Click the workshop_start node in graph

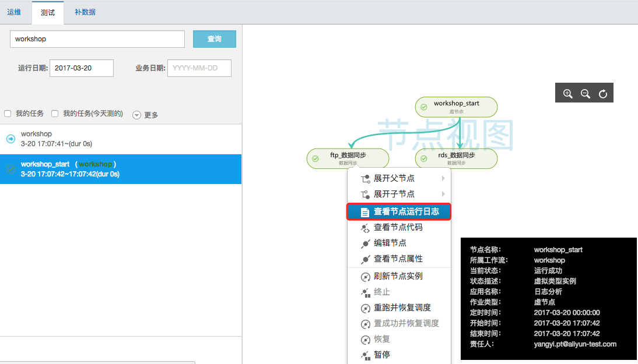pos(456,107)
